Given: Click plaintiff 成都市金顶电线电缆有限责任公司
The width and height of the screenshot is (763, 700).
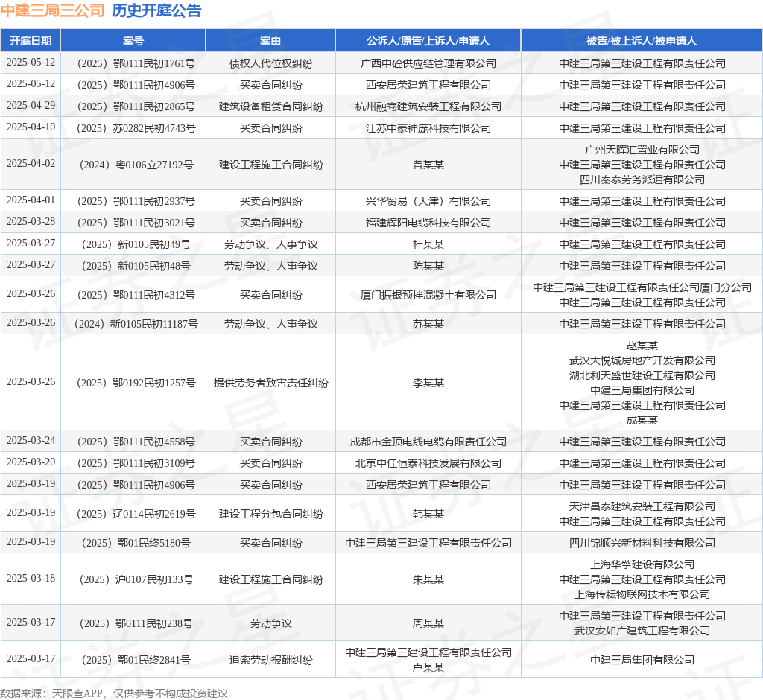Looking at the screenshot, I should click(x=428, y=442).
